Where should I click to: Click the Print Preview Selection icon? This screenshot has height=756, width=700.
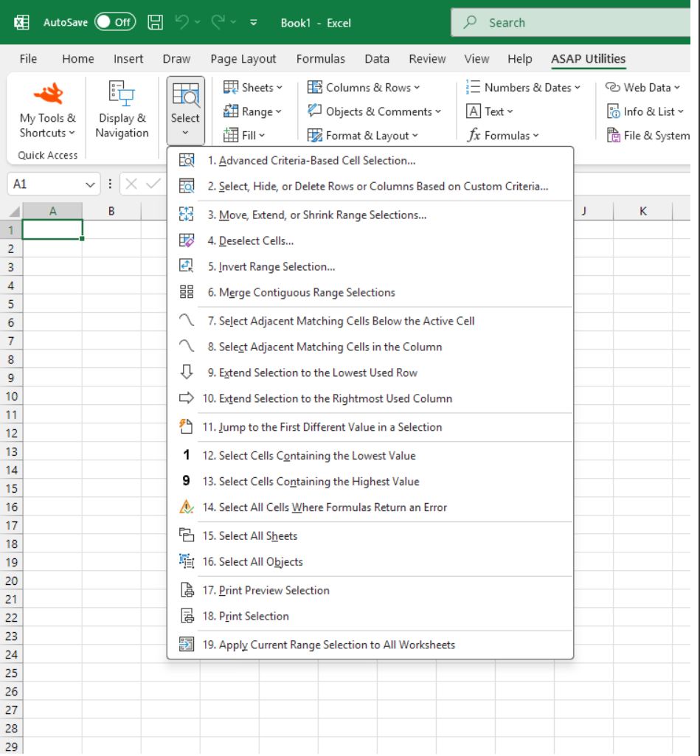click(187, 590)
